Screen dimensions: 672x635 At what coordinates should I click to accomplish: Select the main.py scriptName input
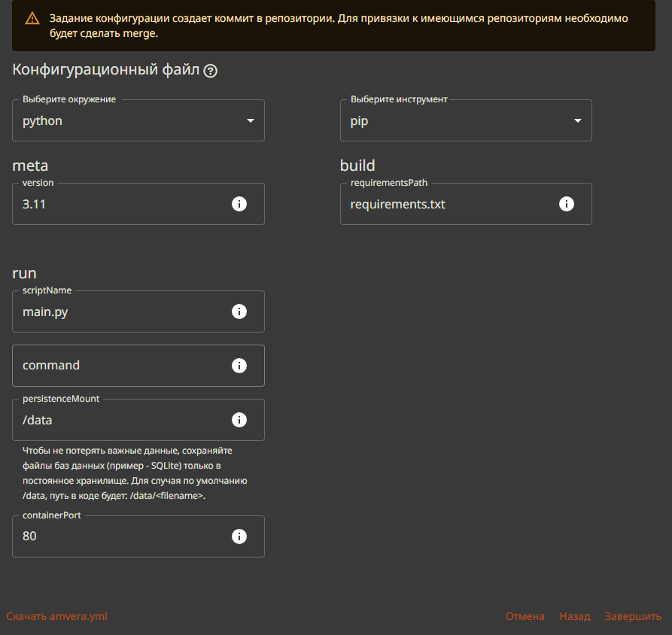(x=120, y=311)
